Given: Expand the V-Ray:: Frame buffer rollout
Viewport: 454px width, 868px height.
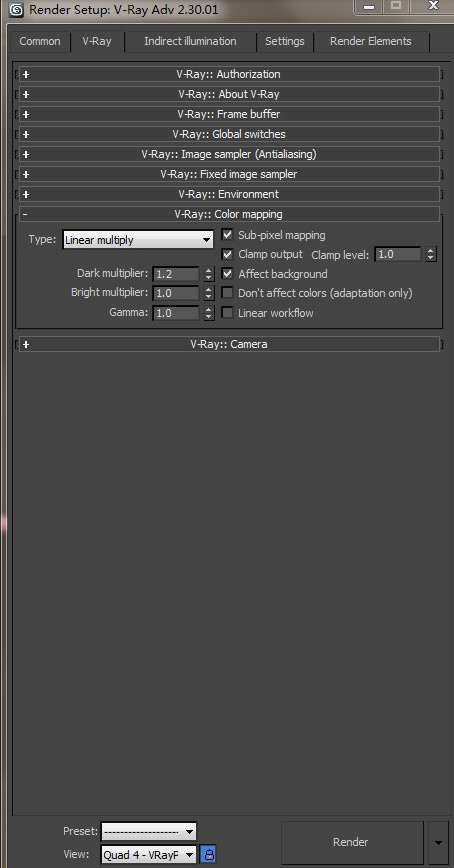Looking at the screenshot, I should [229, 114].
